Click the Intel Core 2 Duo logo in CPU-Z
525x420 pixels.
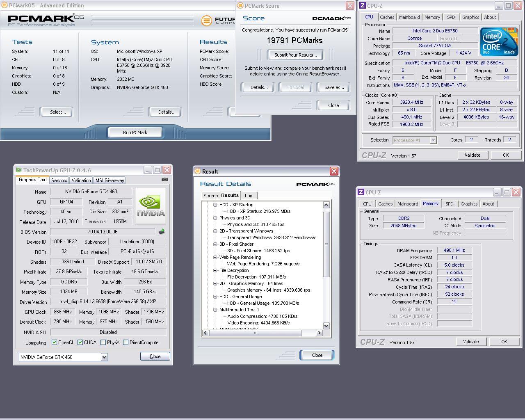[x=499, y=42]
